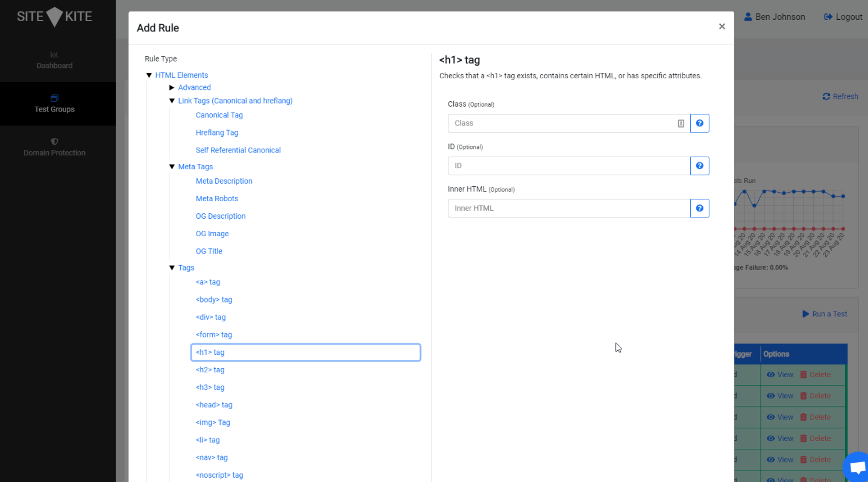This screenshot has height=482, width=868.
Task: Select the <h2> tag rule
Action: [210, 370]
